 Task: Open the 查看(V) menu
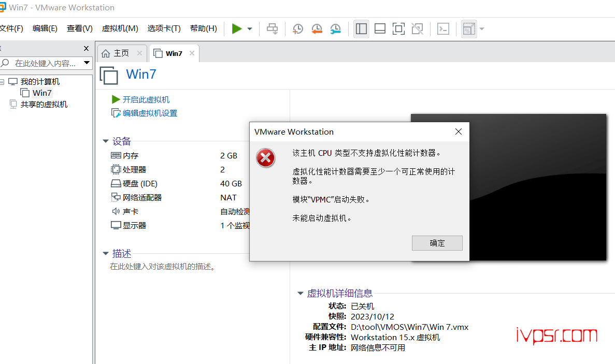[x=80, y=28]
